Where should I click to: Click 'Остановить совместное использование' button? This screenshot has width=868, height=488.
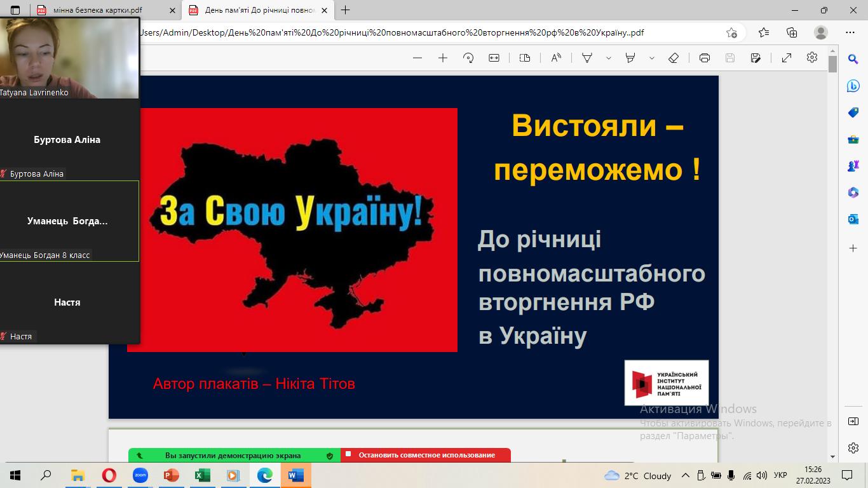[x=426, y=456]
